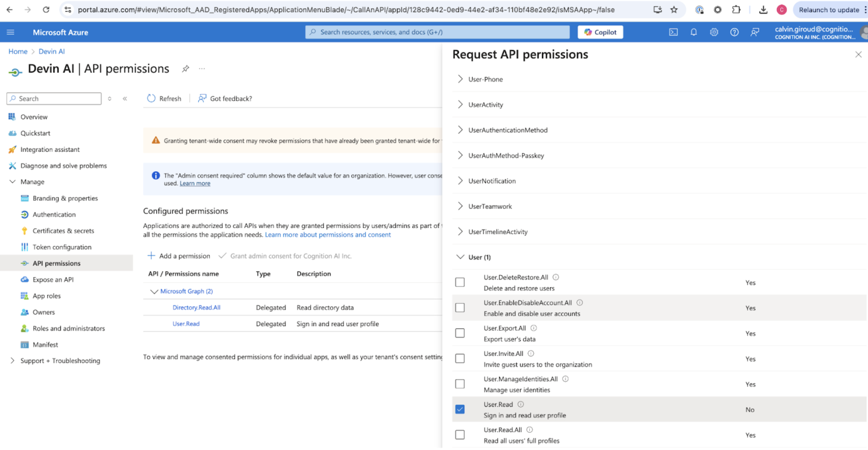Click the Copilot button
868x450 pixels.
[x=600, y=32]
